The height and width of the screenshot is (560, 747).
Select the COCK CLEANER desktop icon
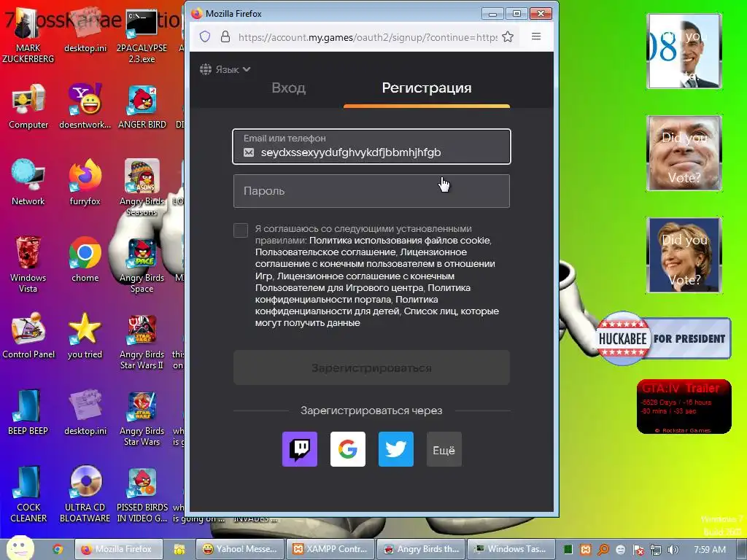[x=28, y=494]
